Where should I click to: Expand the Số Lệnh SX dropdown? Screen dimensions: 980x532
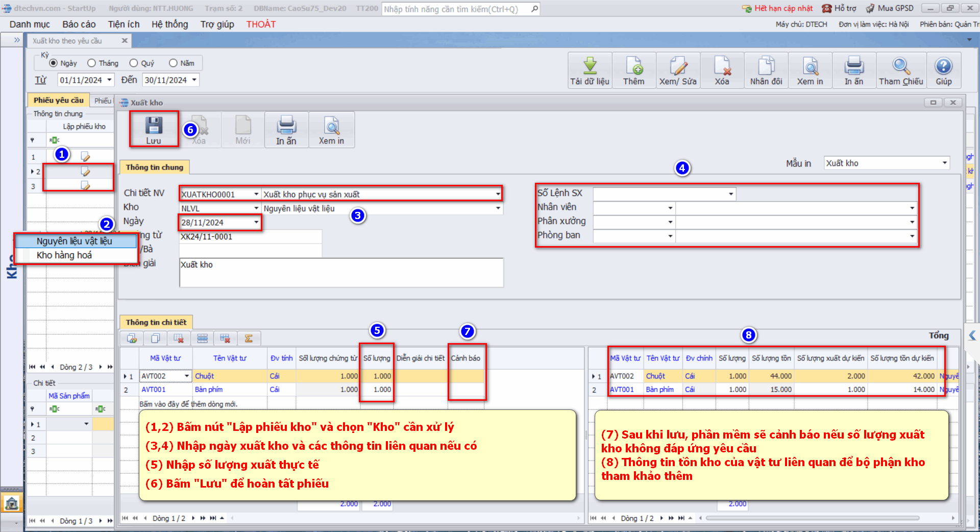point(731,194)
